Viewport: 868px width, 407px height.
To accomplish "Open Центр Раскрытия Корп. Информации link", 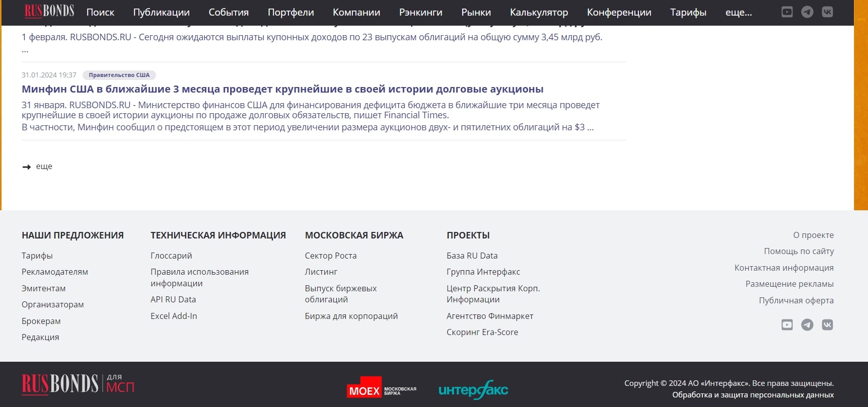I will coord(493,294).
